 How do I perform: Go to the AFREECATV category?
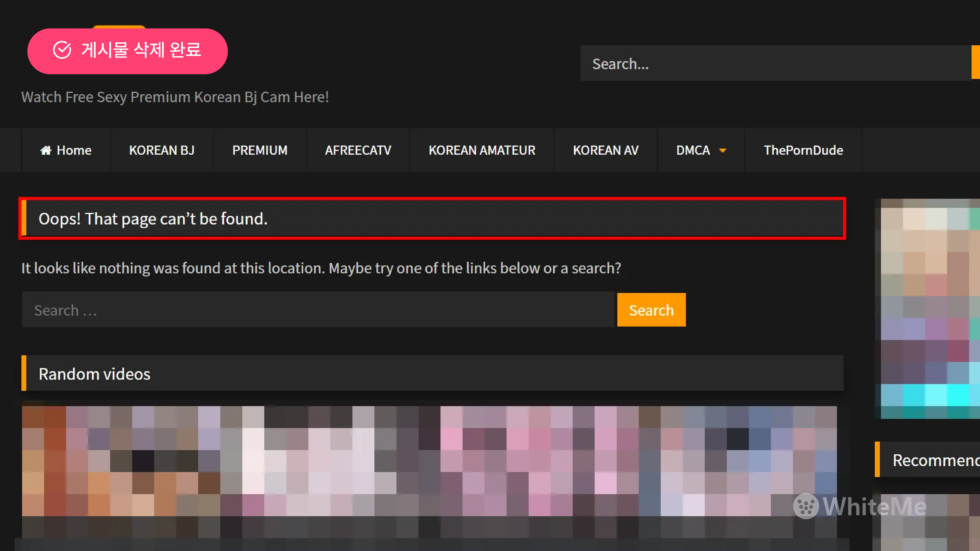coord(358,150)
